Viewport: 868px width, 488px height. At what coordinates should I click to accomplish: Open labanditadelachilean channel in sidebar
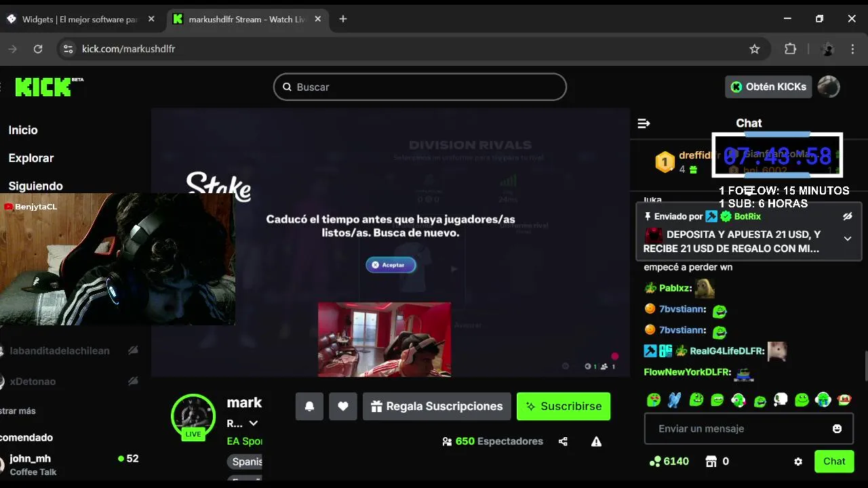coord(60,350)
